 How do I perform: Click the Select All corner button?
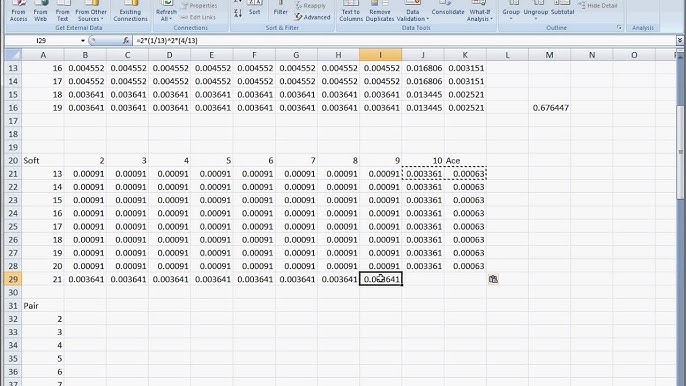pos(13,55)
